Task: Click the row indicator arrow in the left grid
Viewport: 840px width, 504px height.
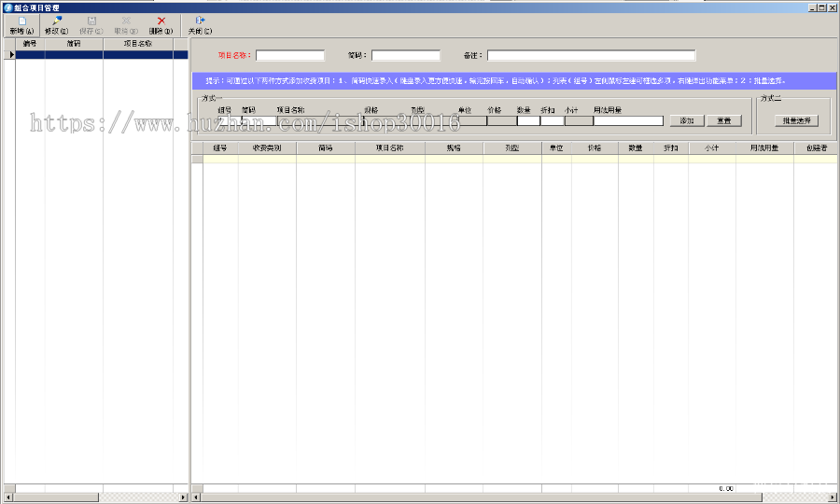Action: [x=11, y=55]
